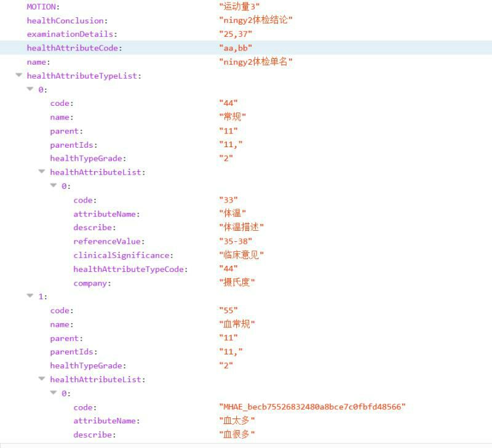Select the "35-38" reference value
This screenshot has height=448, width=492.
[x=236, y=241]
